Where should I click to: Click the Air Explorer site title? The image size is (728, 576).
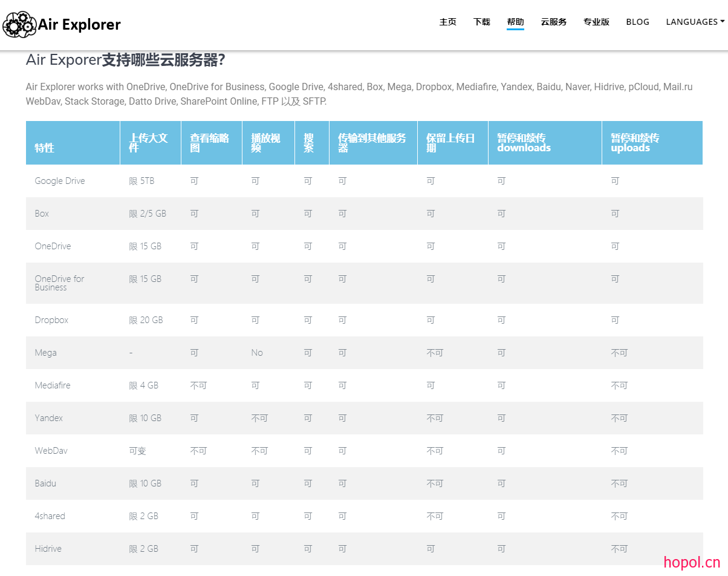[x=79, y=24]
